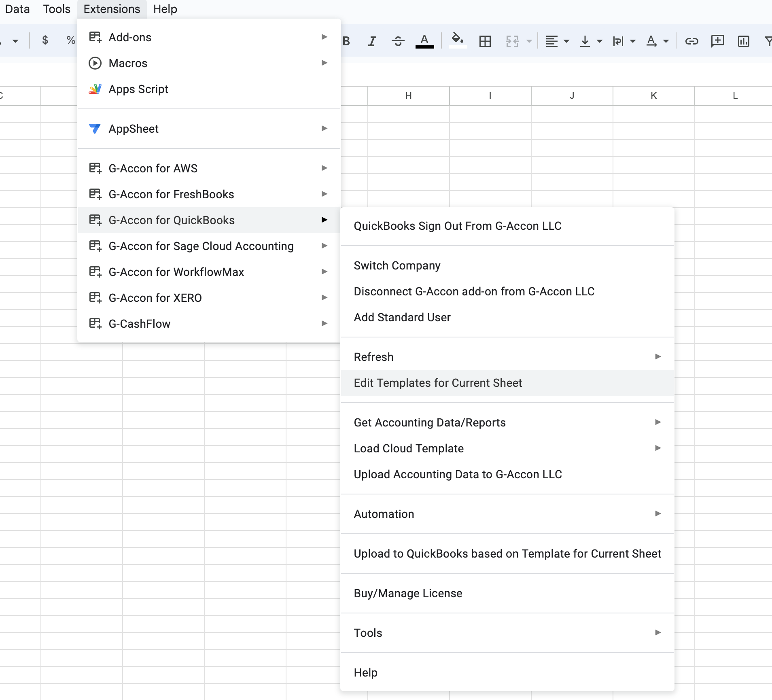Open the Macros submenu
This screenshot has width=772, height=700.
209,63
